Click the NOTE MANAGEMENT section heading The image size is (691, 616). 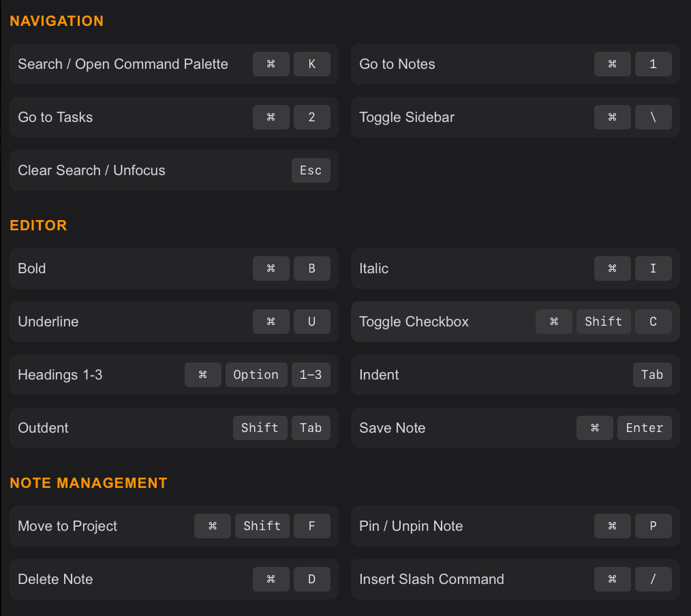89,483
